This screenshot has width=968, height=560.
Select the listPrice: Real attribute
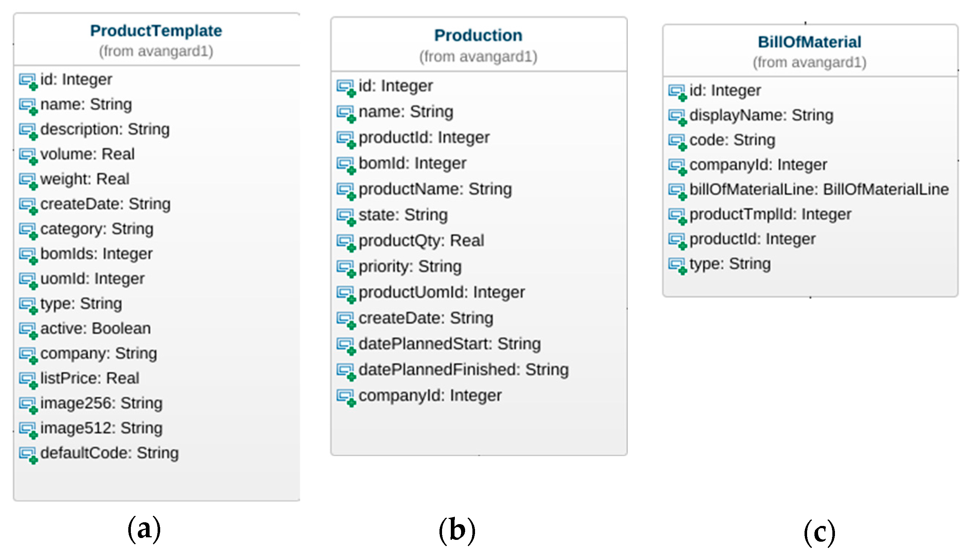click(x=89, y=378)
